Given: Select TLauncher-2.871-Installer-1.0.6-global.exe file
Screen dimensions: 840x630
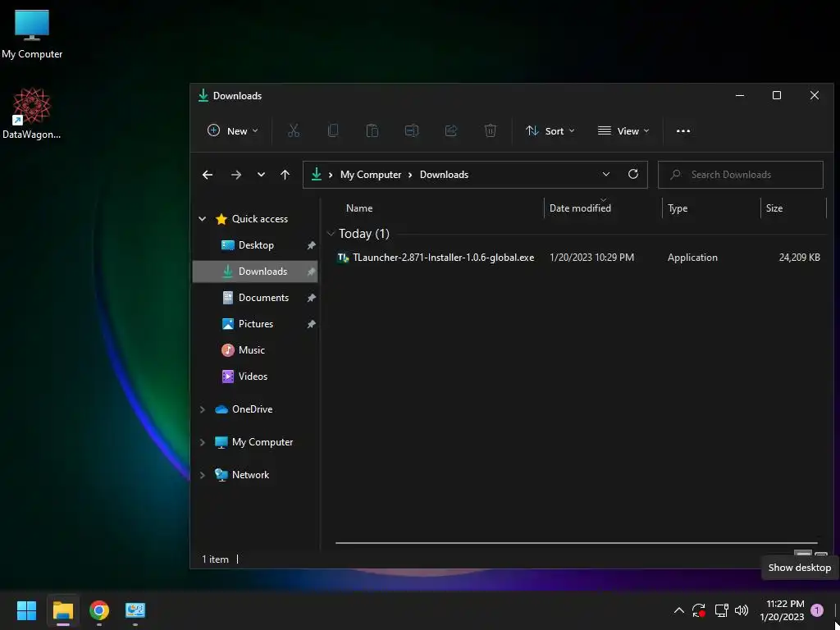Looking at the screenshot, I should [443, 258].
